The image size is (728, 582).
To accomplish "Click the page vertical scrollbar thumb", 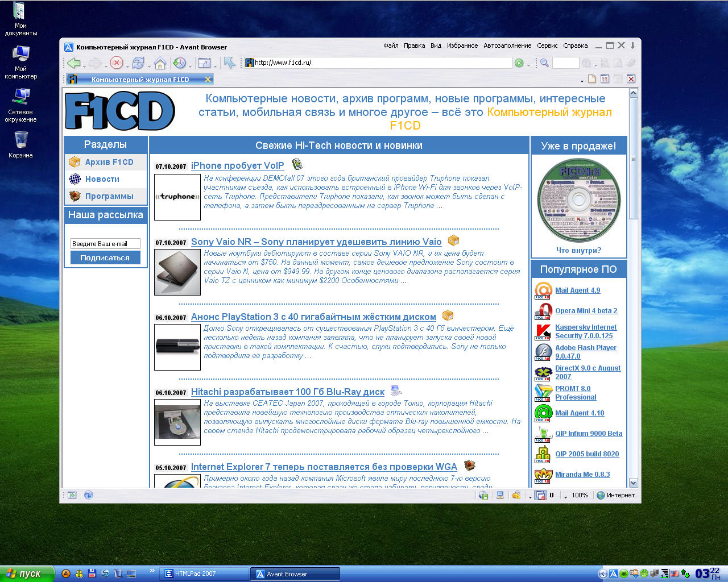I will coord(634,159).
